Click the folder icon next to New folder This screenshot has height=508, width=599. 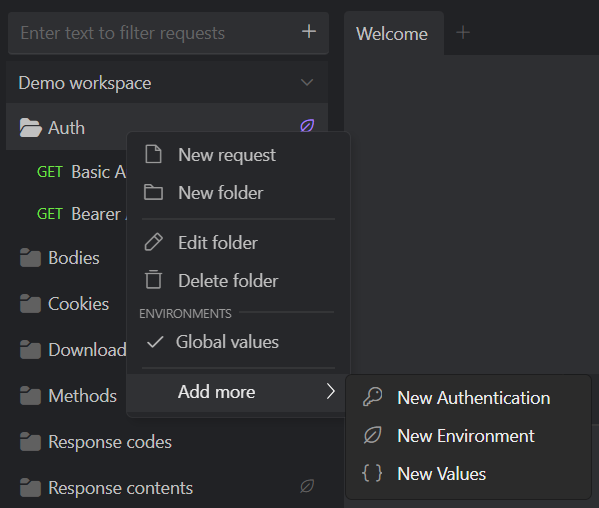point(154,192)
